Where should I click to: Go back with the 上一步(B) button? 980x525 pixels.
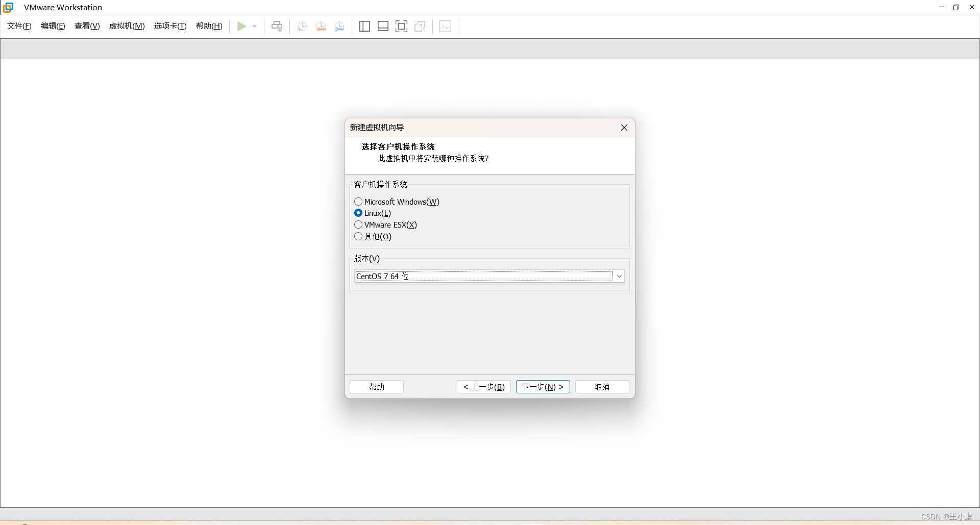484,387
